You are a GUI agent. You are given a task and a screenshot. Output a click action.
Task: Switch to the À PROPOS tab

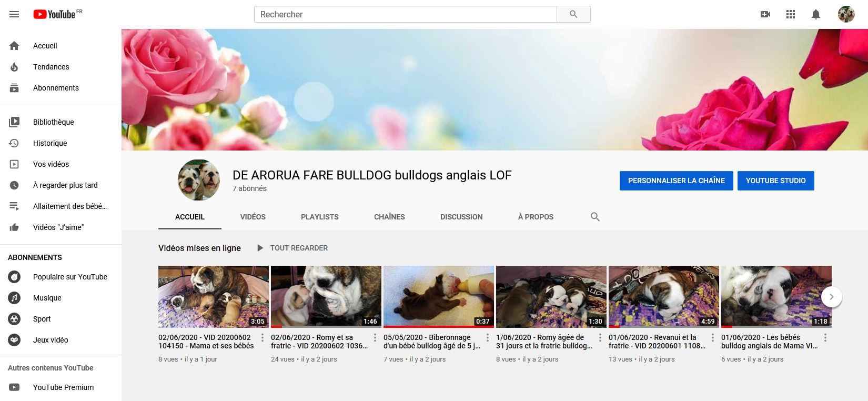pyautogui.click(x=536, y=217)
